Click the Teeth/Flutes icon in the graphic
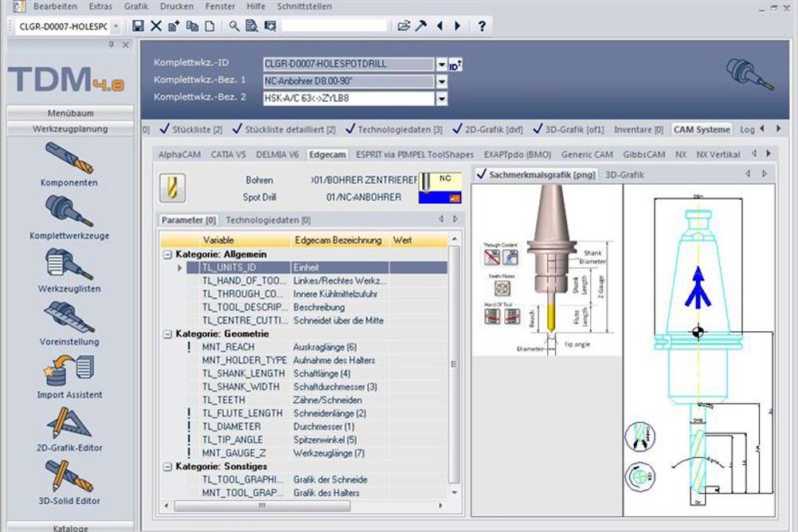 click(503, 288)
